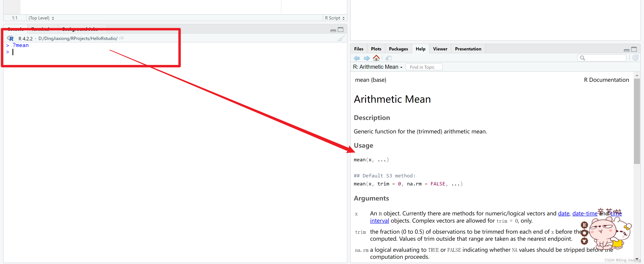Click the help pane vertical scrollbar
644x264 pixels.
[637, 121]
